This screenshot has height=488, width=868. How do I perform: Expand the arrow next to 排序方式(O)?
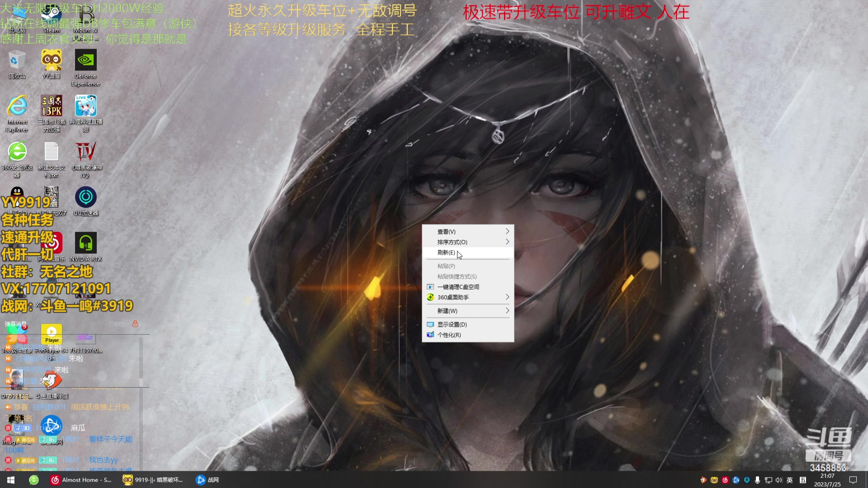(507, 242)
